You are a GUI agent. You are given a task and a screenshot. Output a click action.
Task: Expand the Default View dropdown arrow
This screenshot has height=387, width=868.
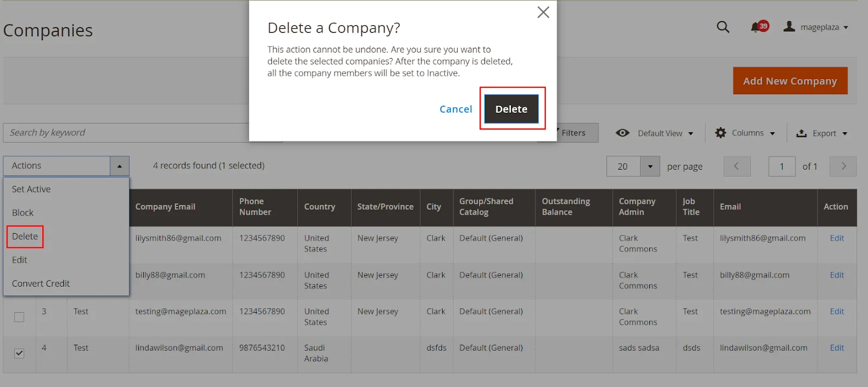tap(691, 134)
